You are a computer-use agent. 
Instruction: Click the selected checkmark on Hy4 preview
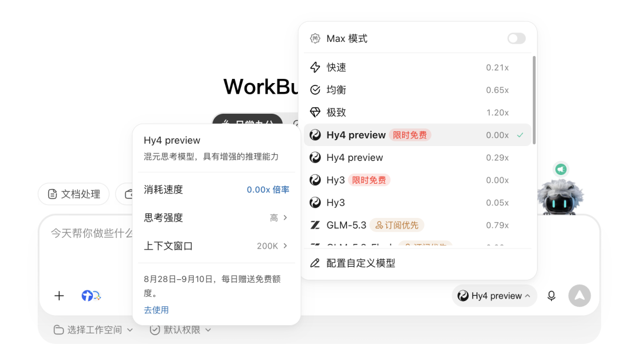point(520,135)
